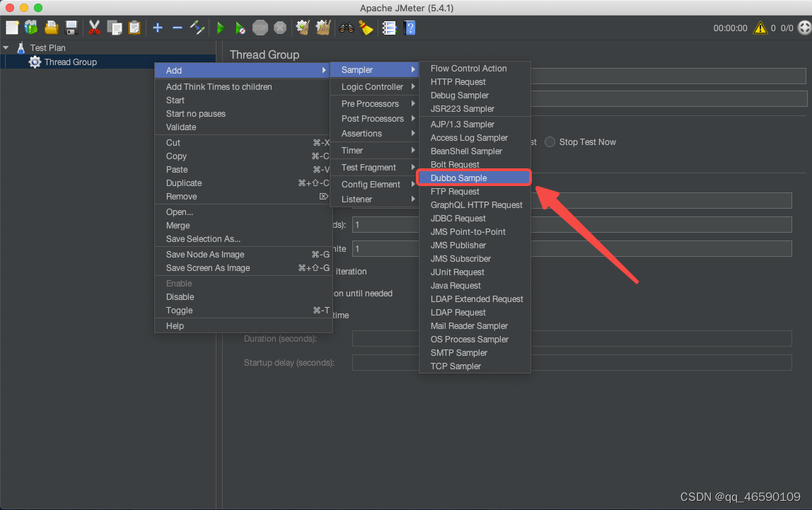Click the Thread Group name field at top
812x510 pixels.
pyautogui.click(x=668, y=76)
